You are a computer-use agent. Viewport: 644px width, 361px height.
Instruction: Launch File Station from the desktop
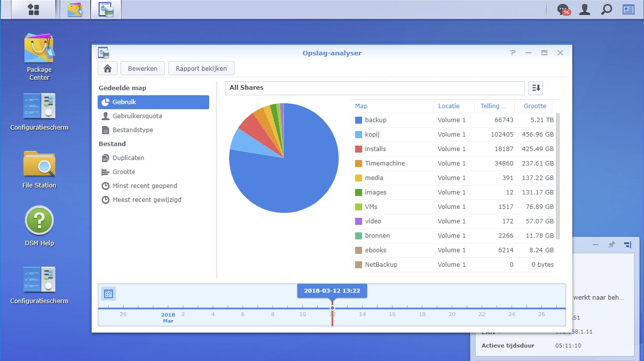[x=39, y=170]
